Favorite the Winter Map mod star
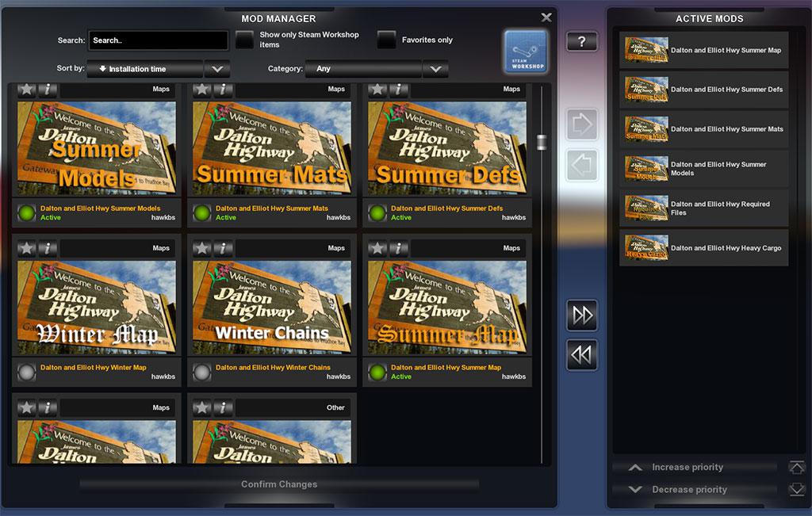The image size is (812, 516). pyautogui.click(x=27, y=248)
